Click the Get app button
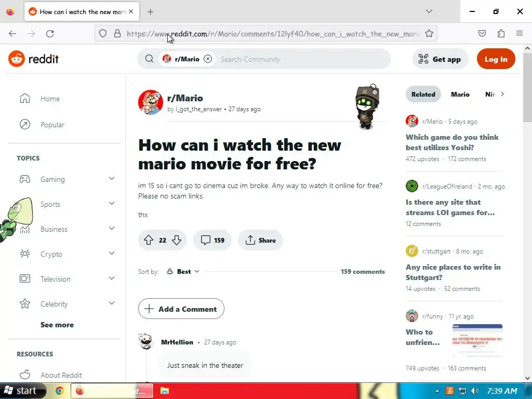 coord(440,59)
